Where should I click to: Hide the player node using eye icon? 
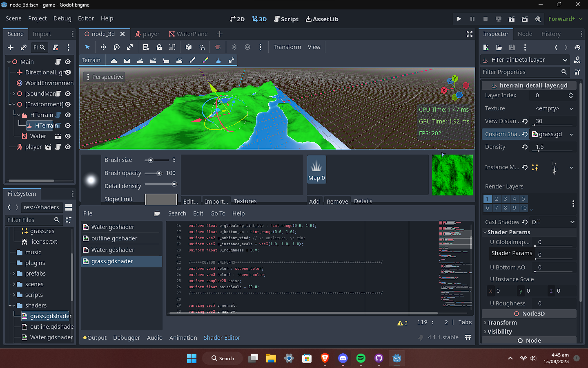tap(68, 147)
